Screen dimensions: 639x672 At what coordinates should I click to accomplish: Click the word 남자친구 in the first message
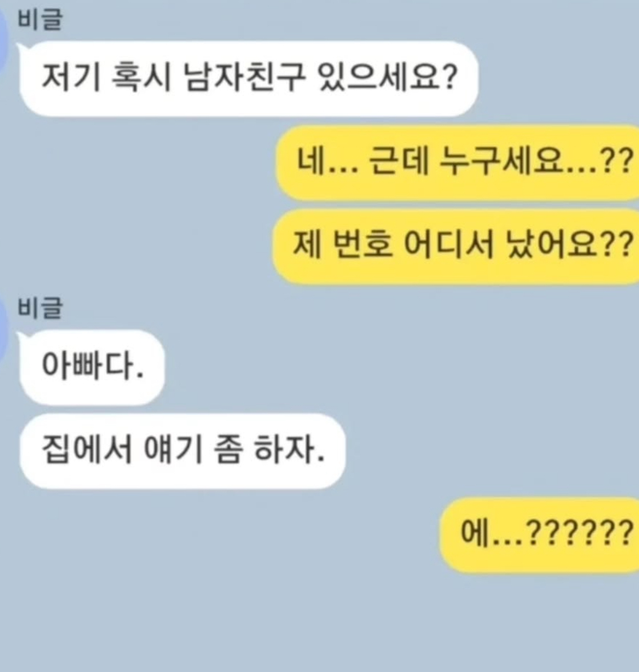coord(244,78)
